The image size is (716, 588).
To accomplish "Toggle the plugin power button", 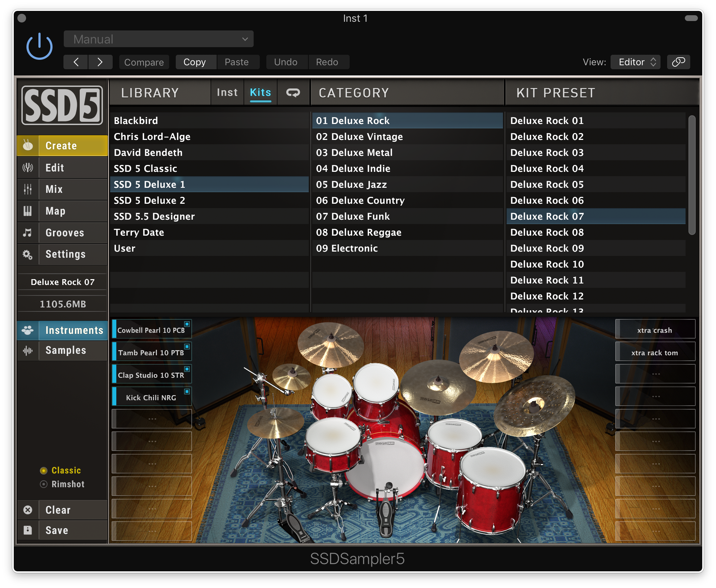I will point(39,46).
